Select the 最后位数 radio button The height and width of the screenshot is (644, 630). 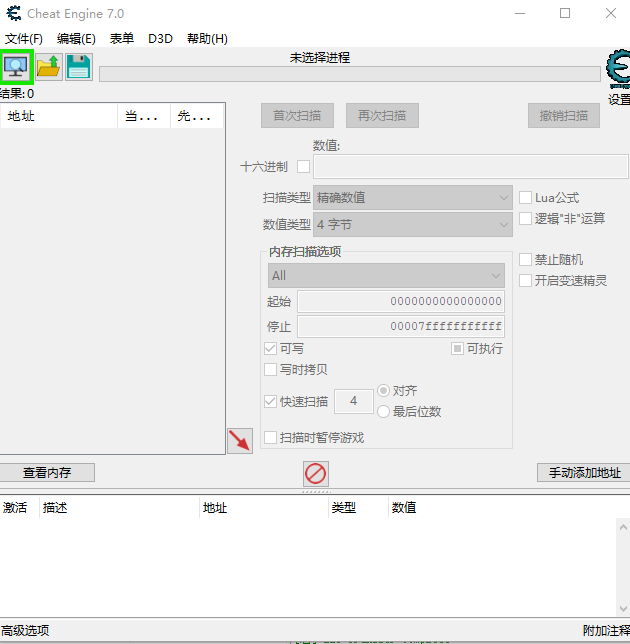383,411
